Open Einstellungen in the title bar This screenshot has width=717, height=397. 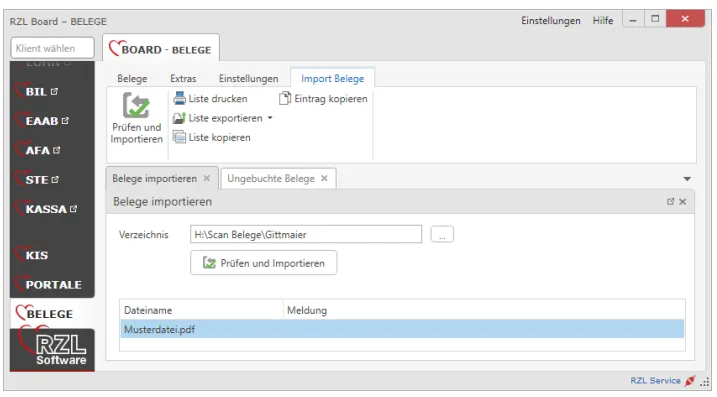[551, 21]
